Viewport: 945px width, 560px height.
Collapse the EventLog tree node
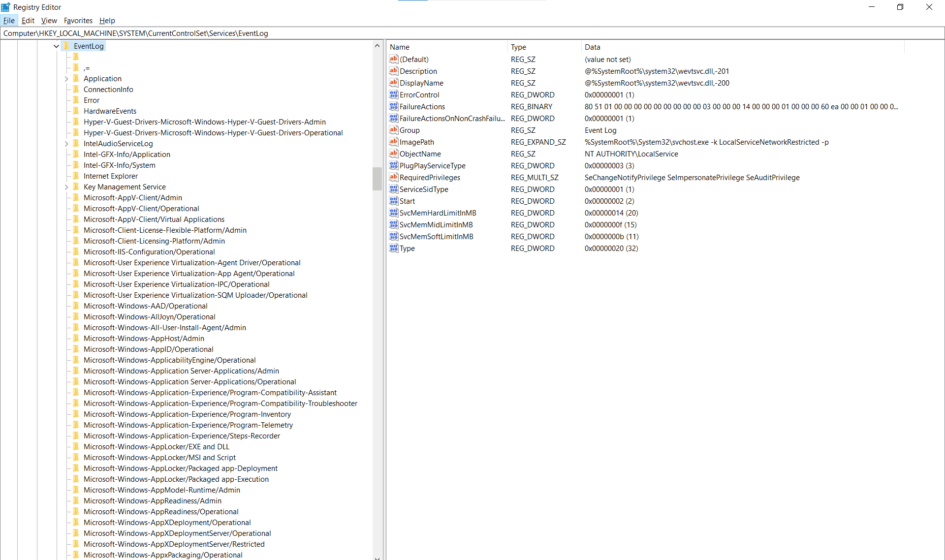56,46
